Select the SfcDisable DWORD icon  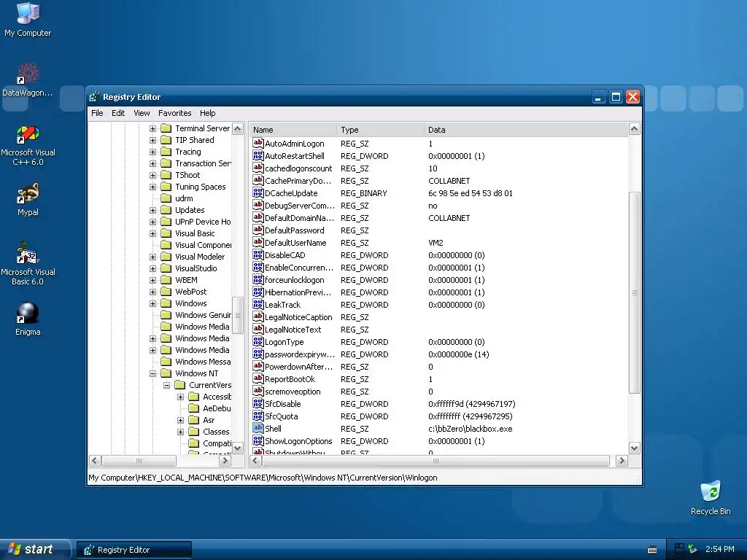click(x=258, y=402)
